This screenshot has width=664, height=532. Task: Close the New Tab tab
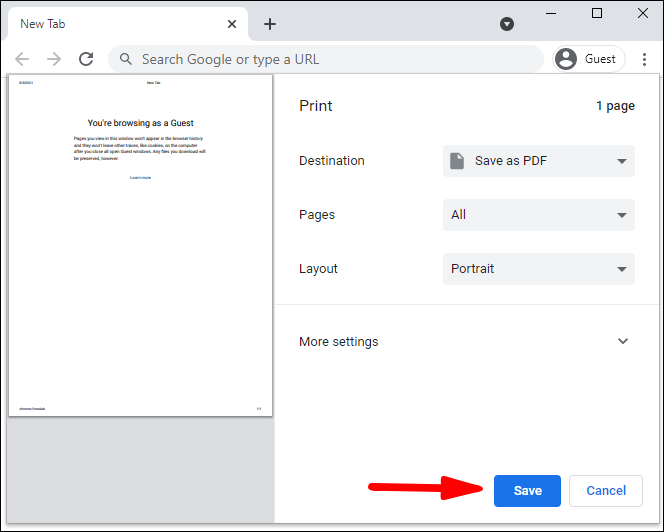[232, 24]
